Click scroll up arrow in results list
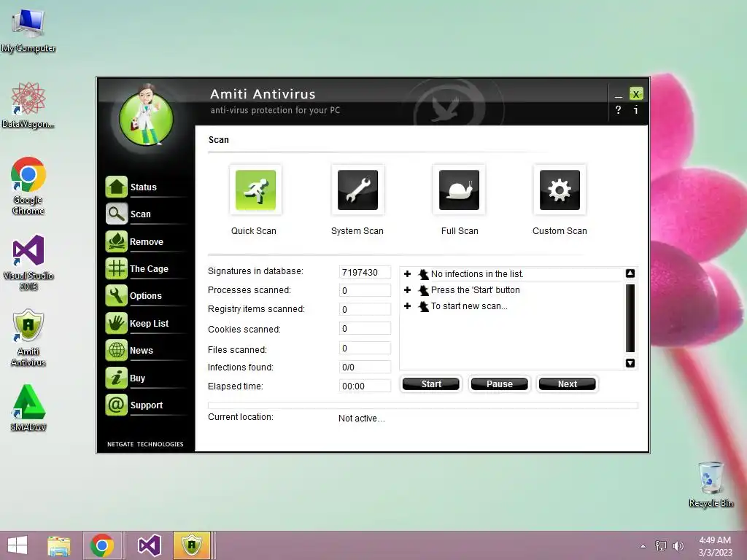This screenshot has height=560, width=747. coord(630,273)
